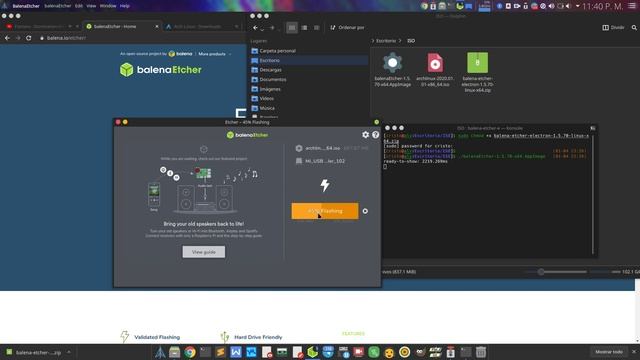The height and width of the screenshot is (360, 640).
Task: Go back in the file manager
Action: pyautogui.click(x=255, y=28)
